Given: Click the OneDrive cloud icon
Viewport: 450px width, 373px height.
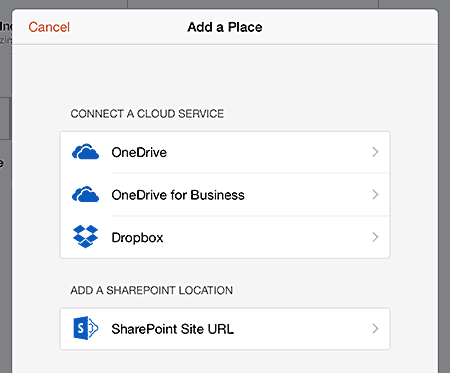Looking at the screenshot, I should [85, 152].
